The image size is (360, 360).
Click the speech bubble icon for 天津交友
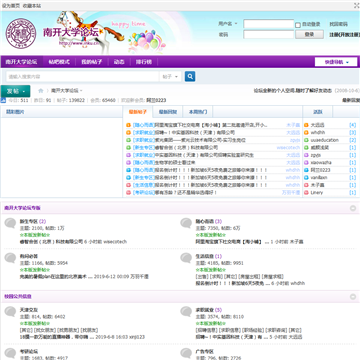point(10,312)
